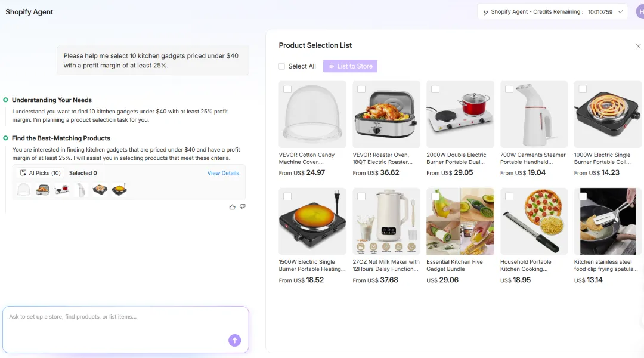
Task: Click the Shopify Agent logo title
Action: [29, 12]
